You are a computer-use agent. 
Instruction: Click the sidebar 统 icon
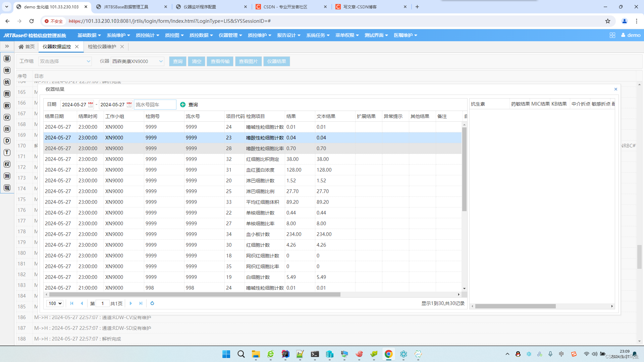pos(7,82)
